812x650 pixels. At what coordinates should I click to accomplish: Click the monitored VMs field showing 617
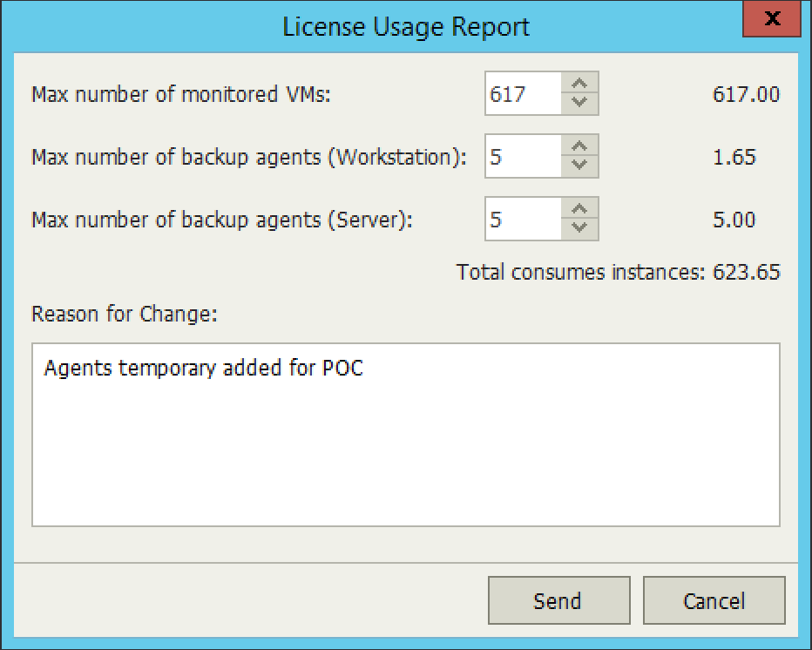523,94
